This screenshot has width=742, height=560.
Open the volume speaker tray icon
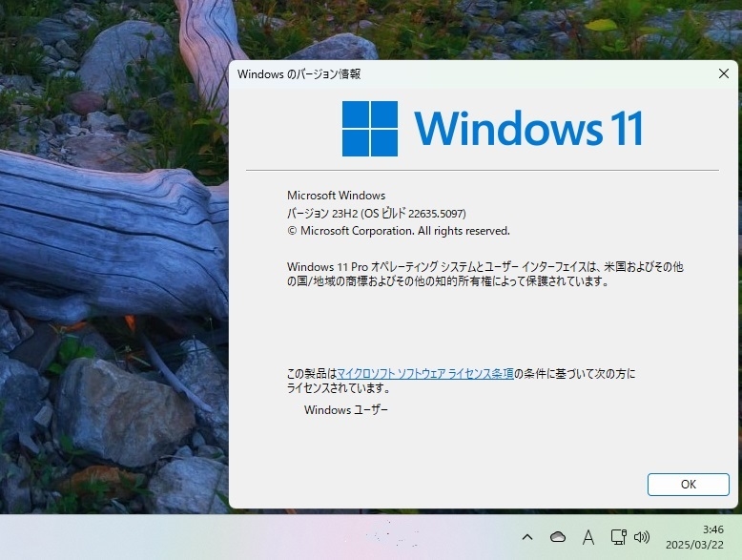point(642,537)
